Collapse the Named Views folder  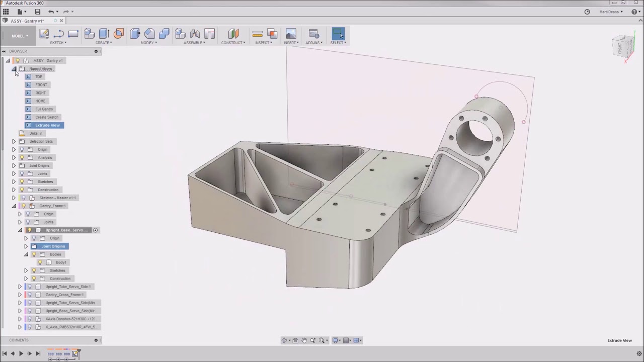(x=14, y=69)
